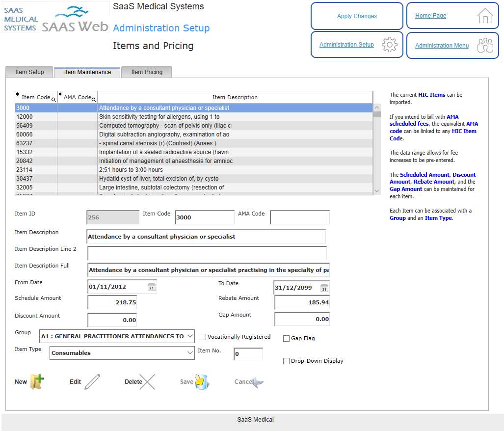
Task: Select item row 32005 Large intestine colectomy
Action: pos(194,188)
